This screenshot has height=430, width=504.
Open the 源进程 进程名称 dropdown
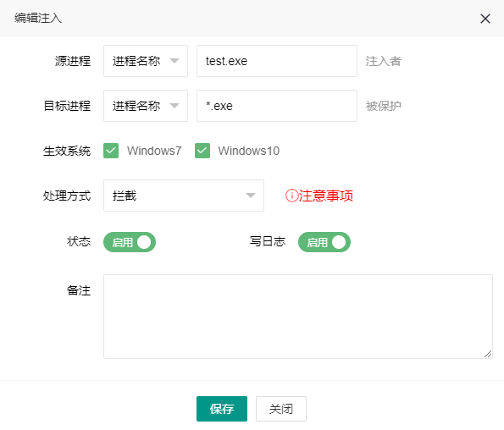tap(146, 61)
